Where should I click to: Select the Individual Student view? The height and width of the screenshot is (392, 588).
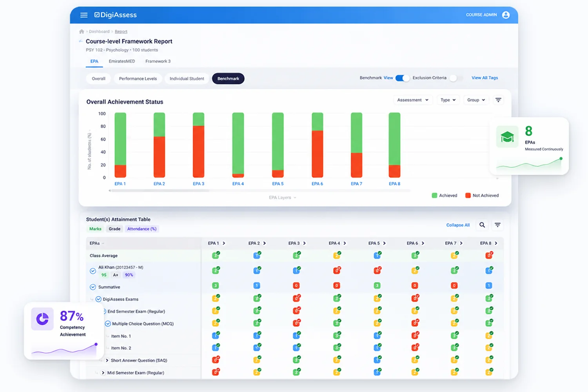tap(187, 78)
